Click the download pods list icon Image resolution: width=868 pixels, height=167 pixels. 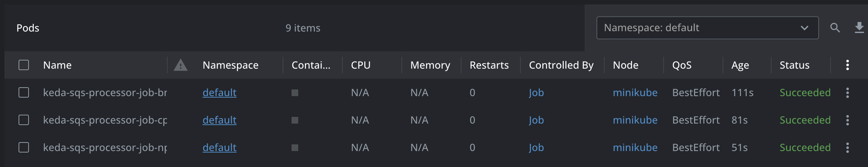click(x=859, y=28)
